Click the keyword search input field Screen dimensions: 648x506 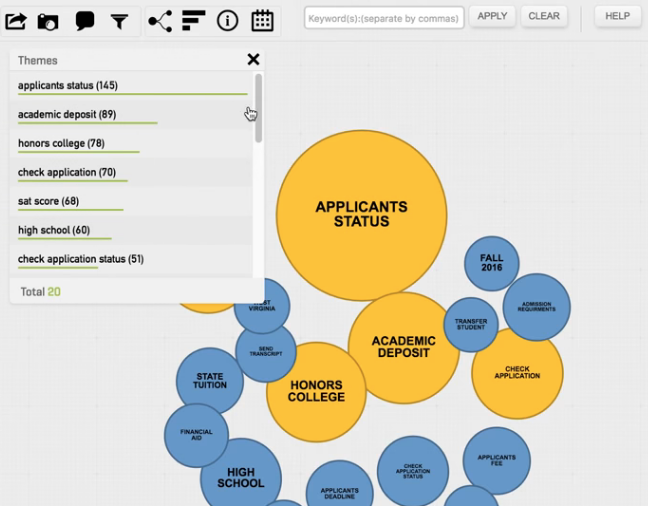[x=384, y=18]
